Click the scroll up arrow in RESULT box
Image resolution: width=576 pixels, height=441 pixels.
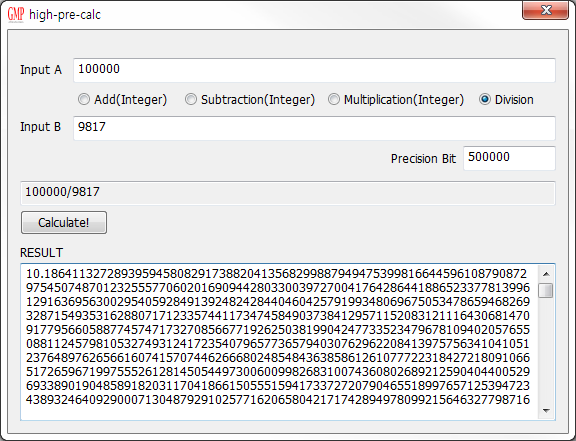546,274
